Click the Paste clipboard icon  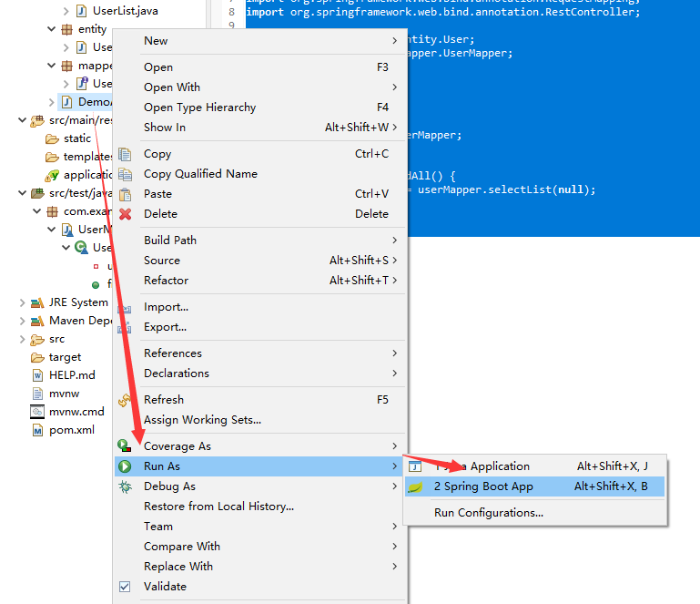[x=125, y=194]
